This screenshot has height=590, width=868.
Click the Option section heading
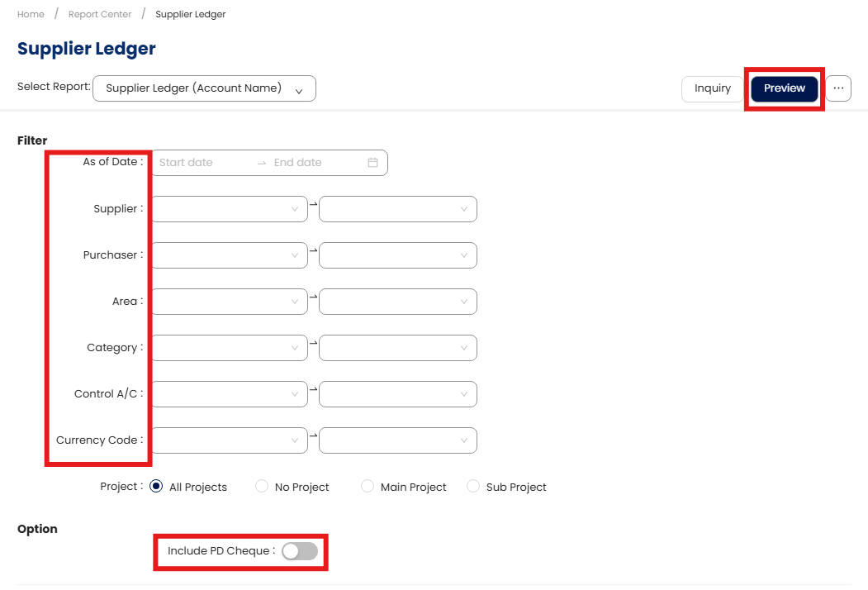[x=37, y=529]
